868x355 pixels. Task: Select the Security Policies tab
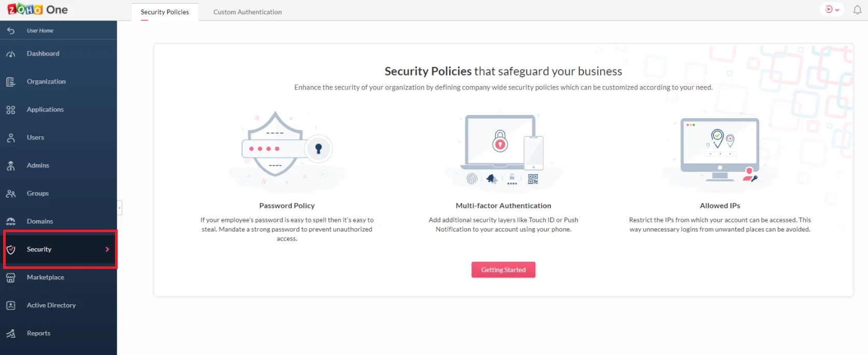click(x=165, y=11)
